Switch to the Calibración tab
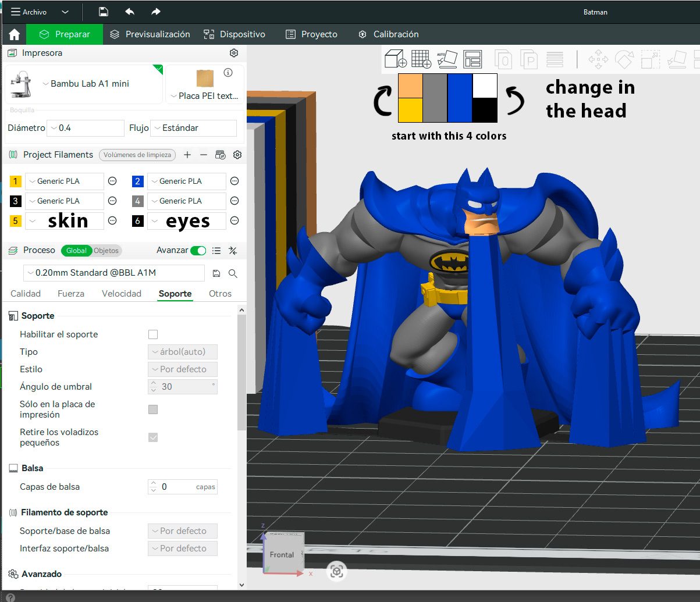This screenshot has width=700, height=602. click(x=388, y=34)
